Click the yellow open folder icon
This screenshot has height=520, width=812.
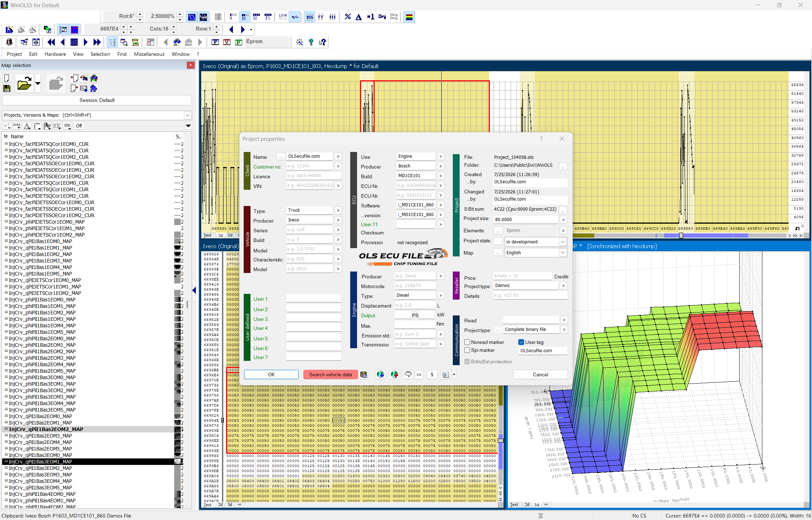tap(24, 84)
